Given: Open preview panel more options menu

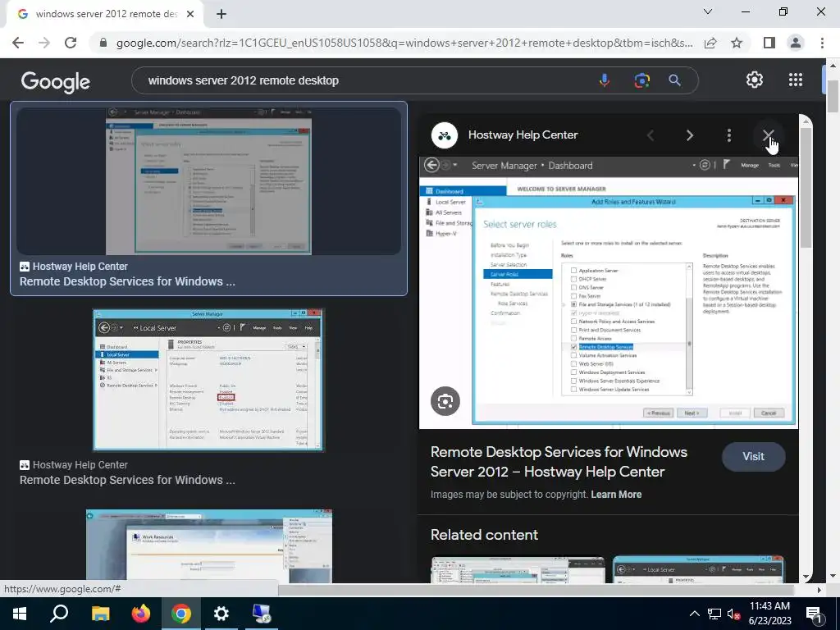Looking at the screenshot, I should [729, 135].
